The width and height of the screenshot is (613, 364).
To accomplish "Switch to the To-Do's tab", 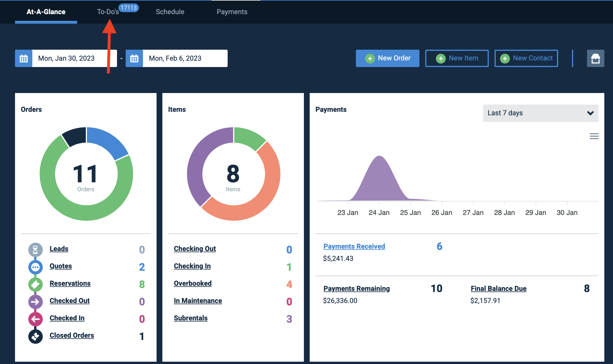I will point(108,12).
